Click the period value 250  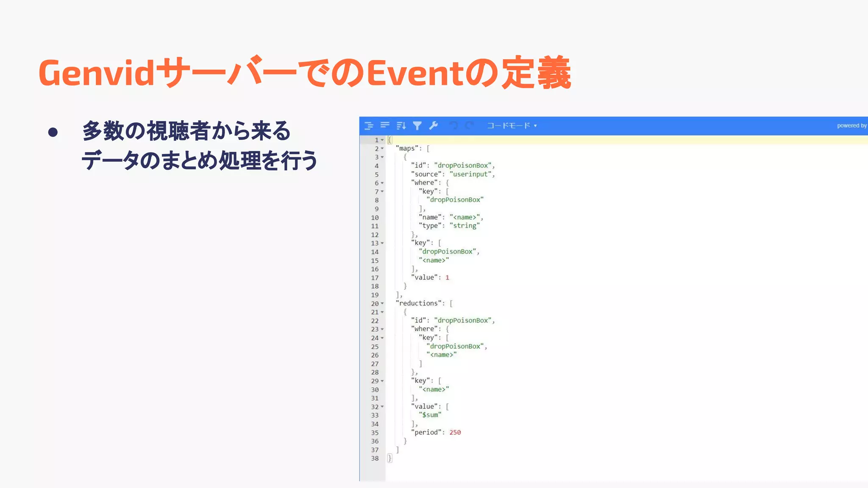point(455,433)
